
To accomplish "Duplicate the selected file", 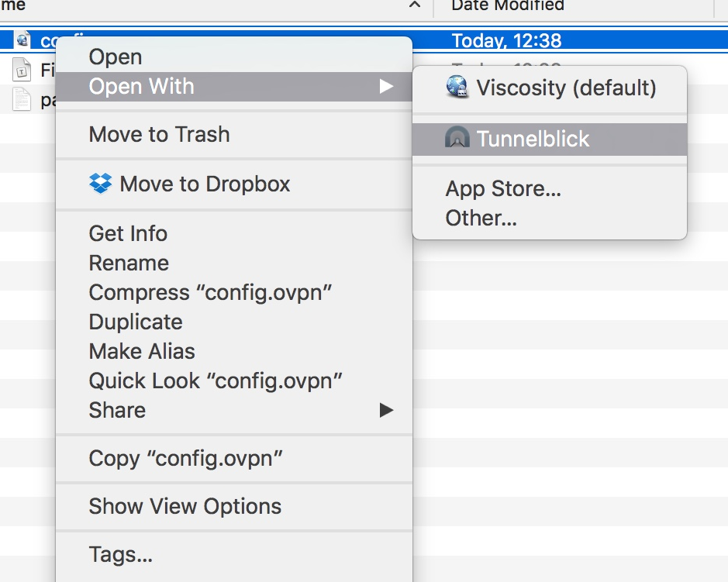I will [x=136, y=322].
